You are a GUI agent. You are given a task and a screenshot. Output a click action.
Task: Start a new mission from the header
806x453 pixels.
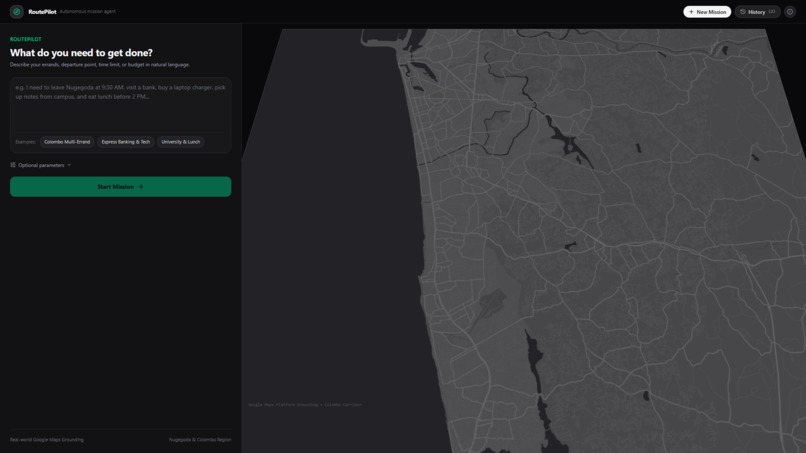click(x=707, y=12)
